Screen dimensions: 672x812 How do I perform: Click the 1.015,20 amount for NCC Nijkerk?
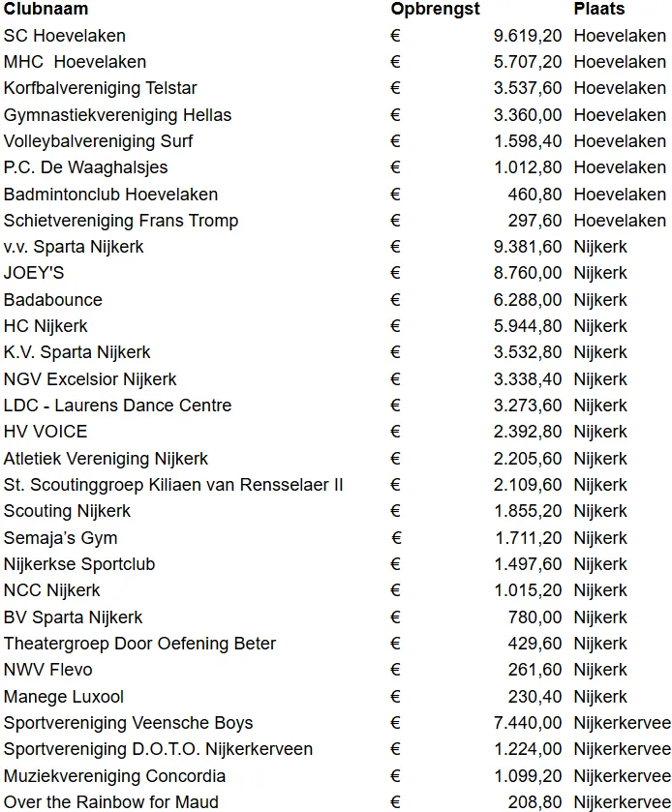tap(527, 590)
